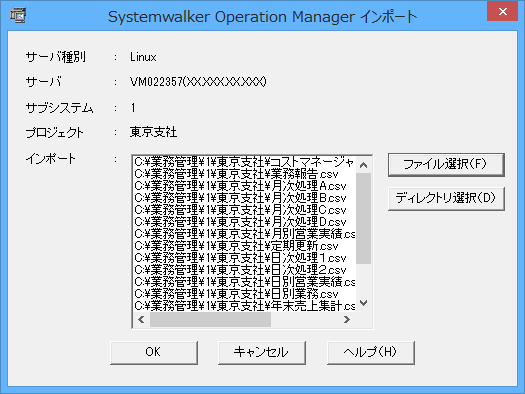Viewport: 525px width, 394px height.
Task: Select the 月次処理C.csv file row
Action: (244, 210)
